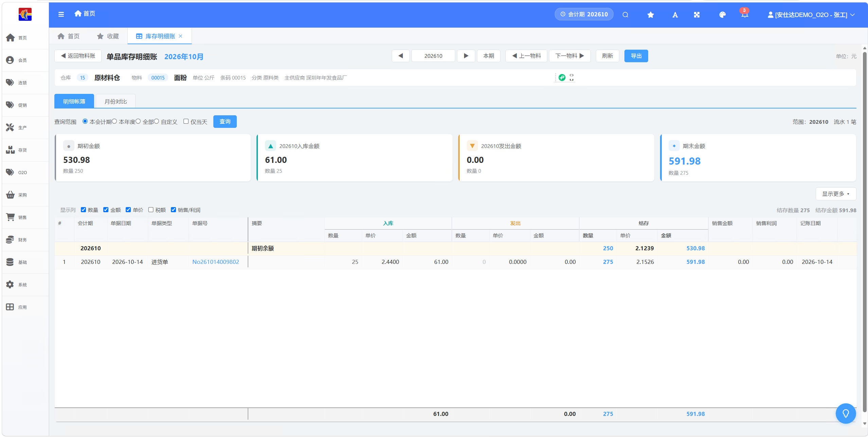Uncheck the 数量 column checkbox
The image size is (868, 437).
click(x=83, y=210)
